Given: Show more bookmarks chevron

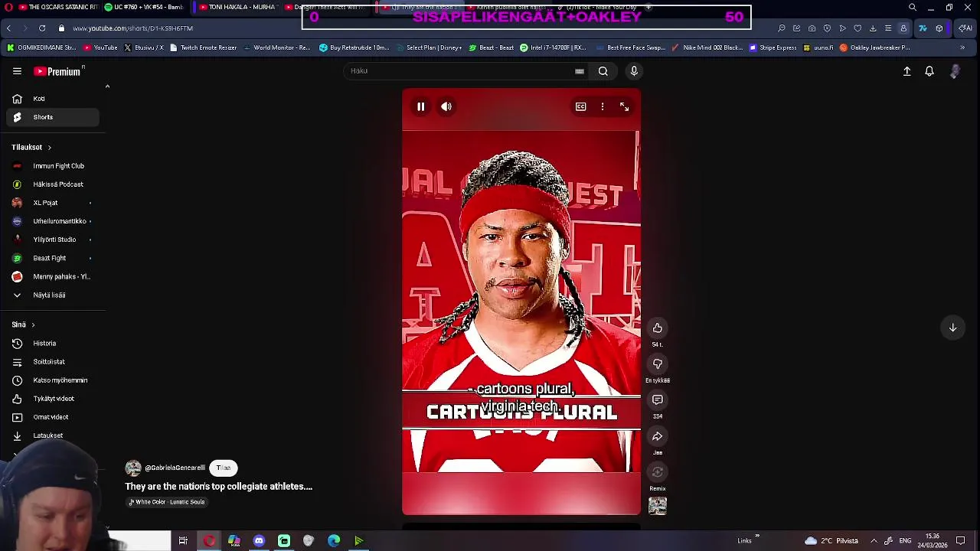Looking at the screenshot, I should 962,47.
